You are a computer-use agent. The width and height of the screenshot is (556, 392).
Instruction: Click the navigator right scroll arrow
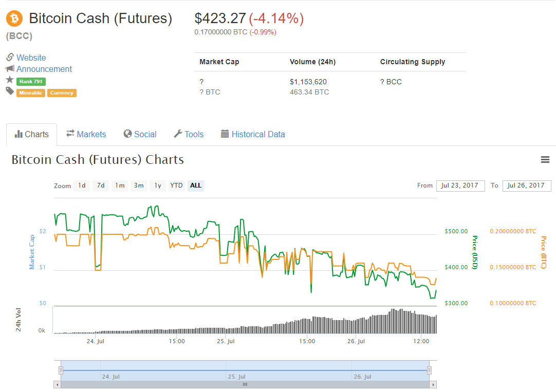coord(433,385)
